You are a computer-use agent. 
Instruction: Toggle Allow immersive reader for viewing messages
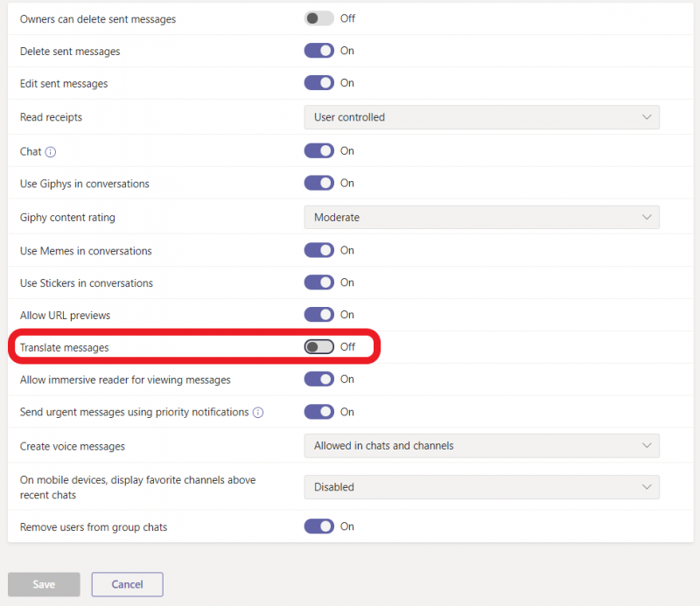pyautogui.click(x=319, y=380)
